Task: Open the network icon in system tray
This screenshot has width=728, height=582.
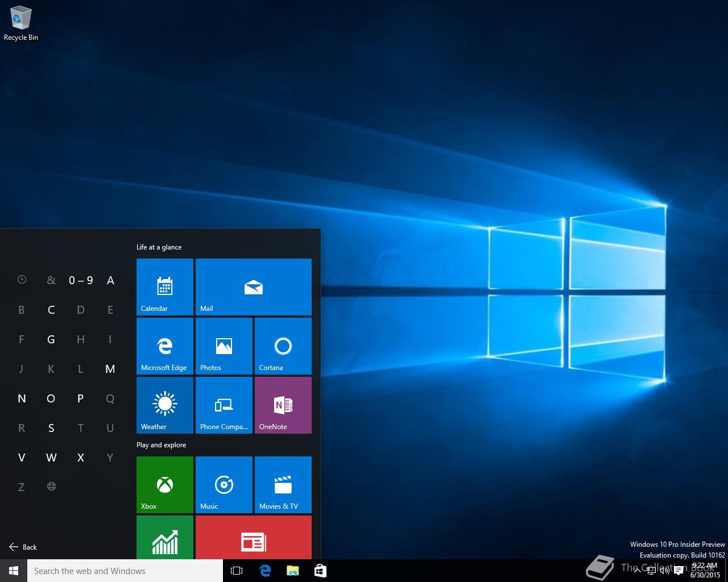Action: tap(651, 571)
